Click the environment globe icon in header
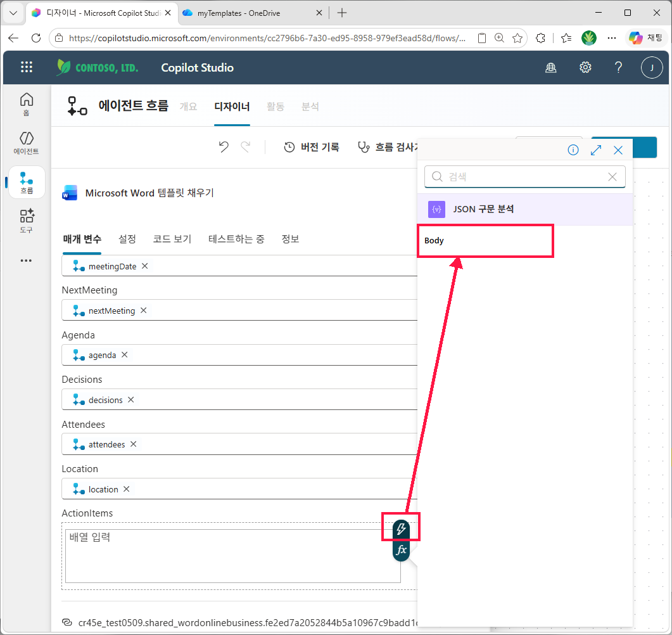This screenshot has width=672, height=635. (x=551, y=67)
